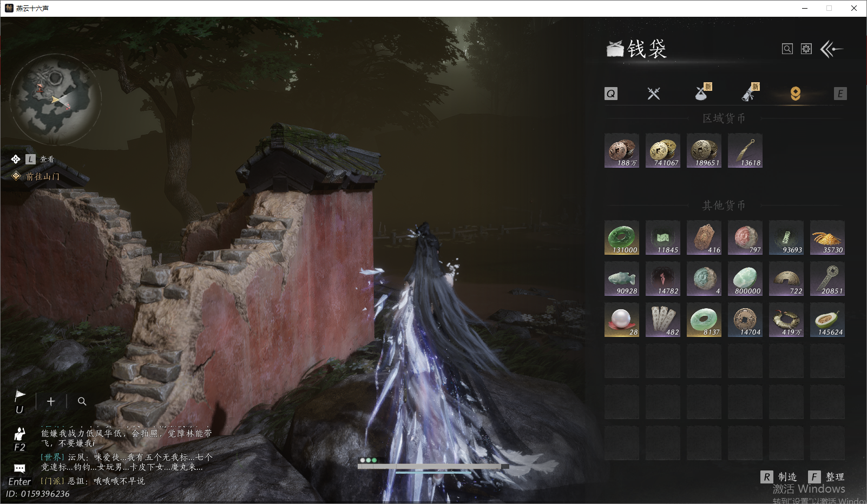Screen dimensions: 867x504
Task: Switch to previous tab with Q key icon
Action: (x=611, y=94)
